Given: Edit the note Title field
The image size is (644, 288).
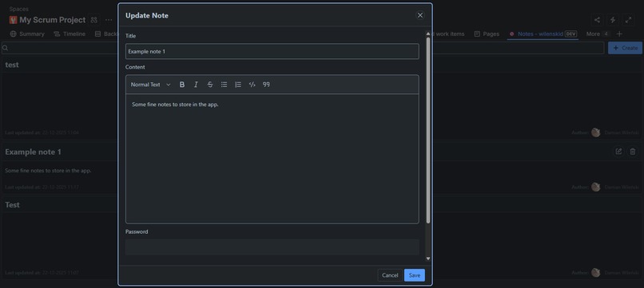Looking at the screenshot, I should pos(272,51).
